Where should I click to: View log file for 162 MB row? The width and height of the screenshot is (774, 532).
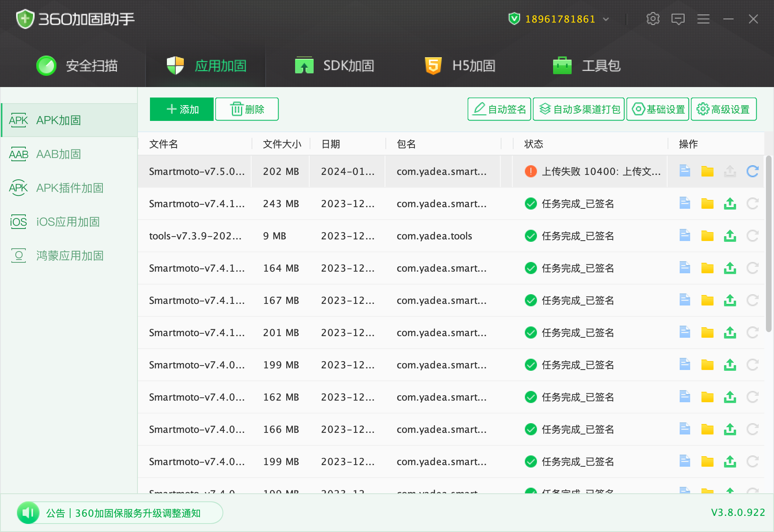click(x=685, y=397)
